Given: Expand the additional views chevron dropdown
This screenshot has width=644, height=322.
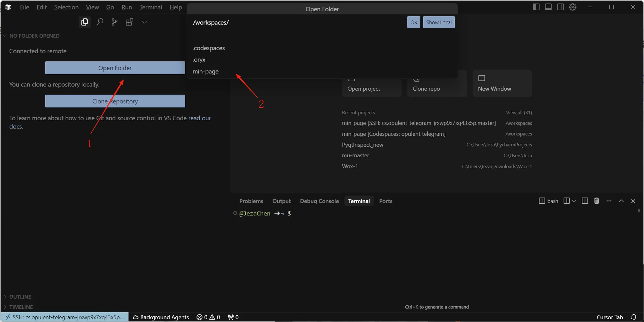Looking at the screenshot, I should [x=144, y=22].
